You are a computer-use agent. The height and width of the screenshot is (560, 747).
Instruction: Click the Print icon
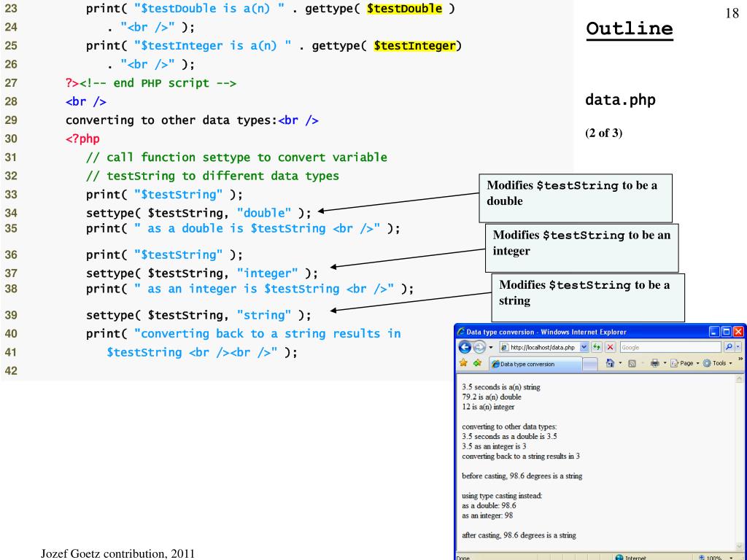point(654,363)
